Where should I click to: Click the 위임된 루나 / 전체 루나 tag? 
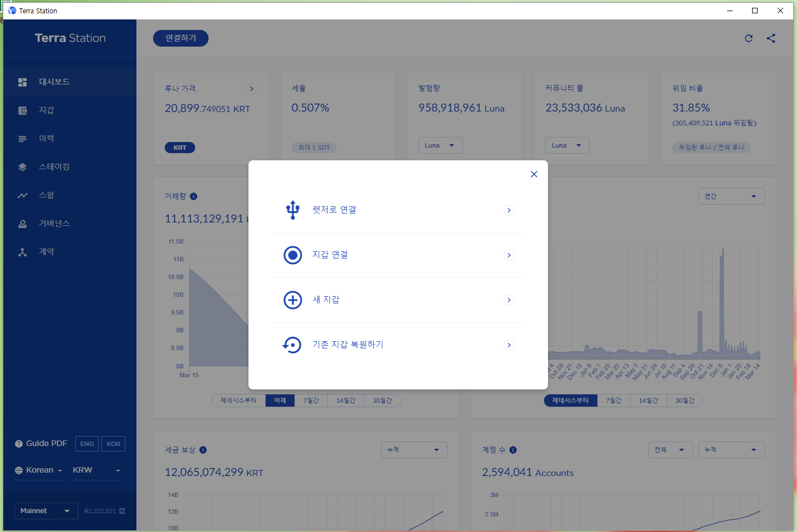click(x=712, y=148)
